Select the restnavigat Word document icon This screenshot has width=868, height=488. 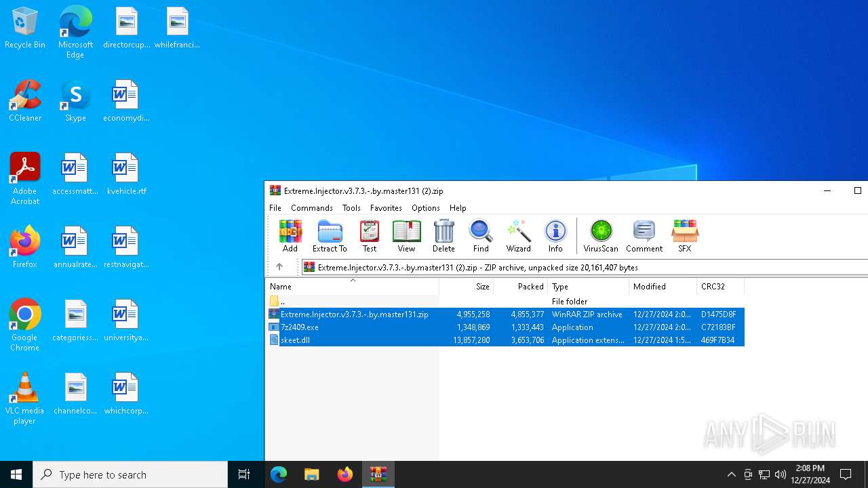click(x=126, y=247)
